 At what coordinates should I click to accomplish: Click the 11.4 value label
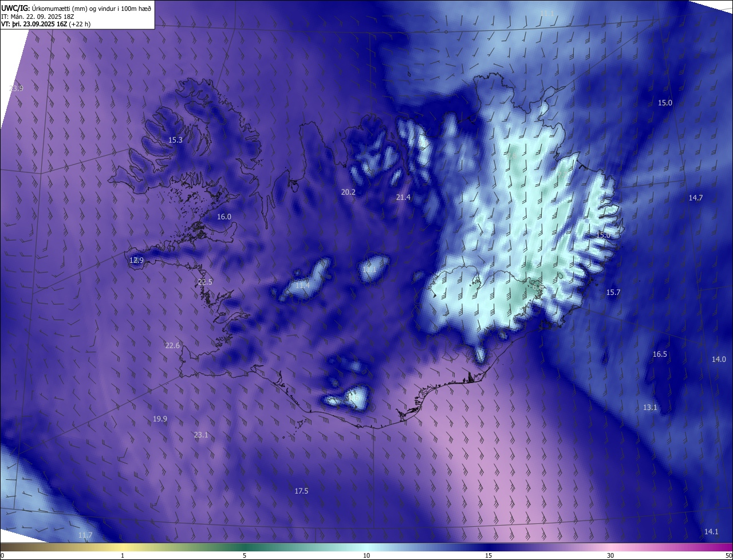click(x=302, y=285)
